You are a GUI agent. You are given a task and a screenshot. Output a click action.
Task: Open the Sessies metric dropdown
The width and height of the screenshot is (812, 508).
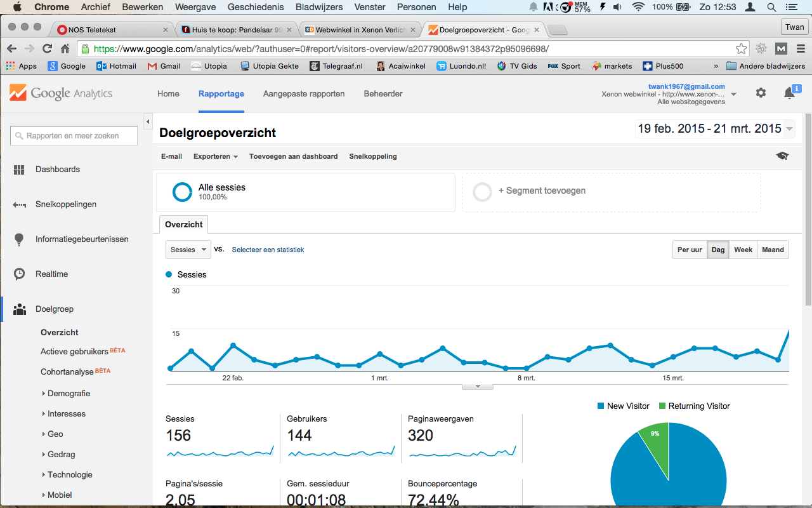click(x=188, y=250)
